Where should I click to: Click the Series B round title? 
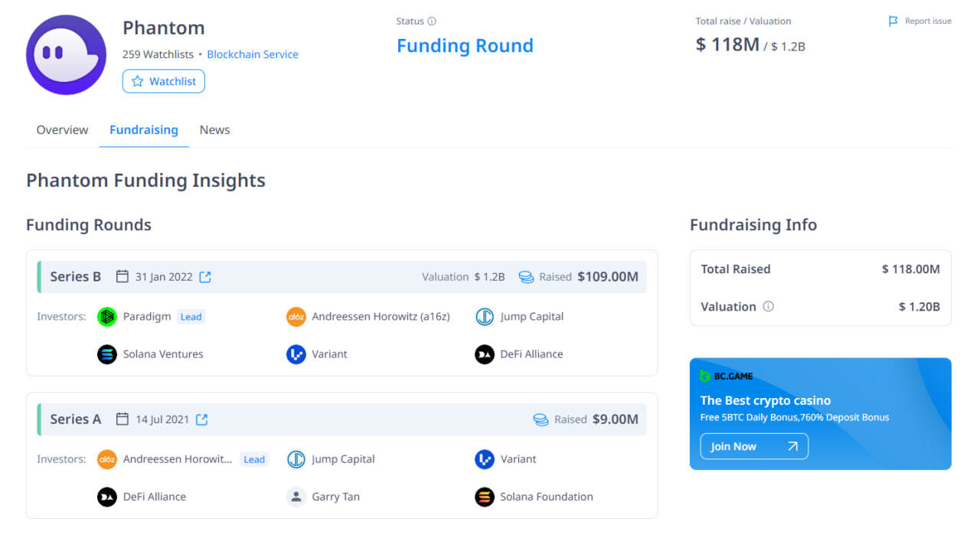(76, 277)
